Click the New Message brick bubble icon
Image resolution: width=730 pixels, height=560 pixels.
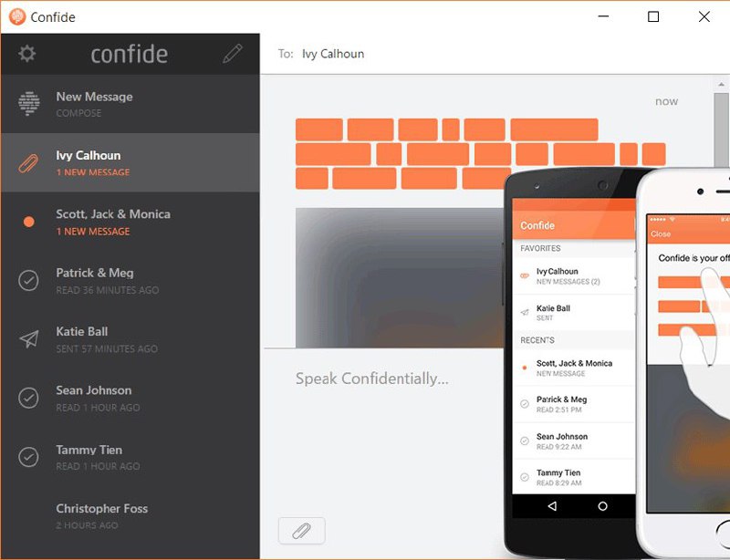pyautogui.click(x=29, y=103)
